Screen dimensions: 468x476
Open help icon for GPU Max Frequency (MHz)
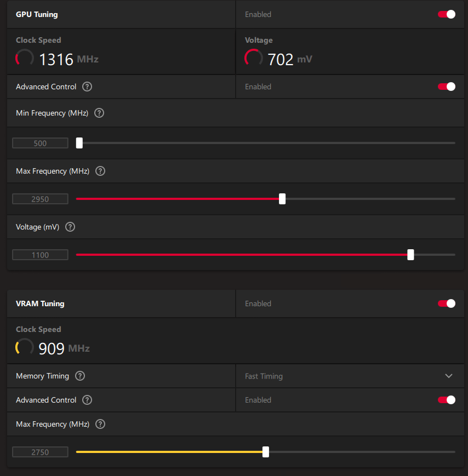100,171
